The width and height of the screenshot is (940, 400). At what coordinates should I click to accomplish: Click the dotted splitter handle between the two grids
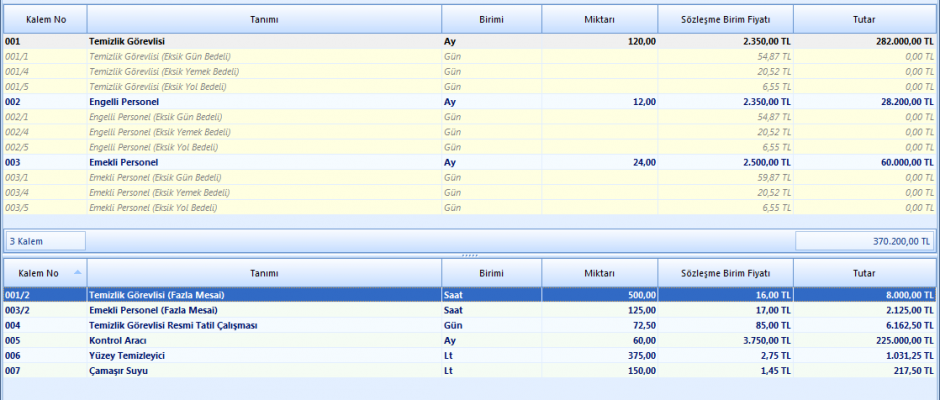point(468,255)
